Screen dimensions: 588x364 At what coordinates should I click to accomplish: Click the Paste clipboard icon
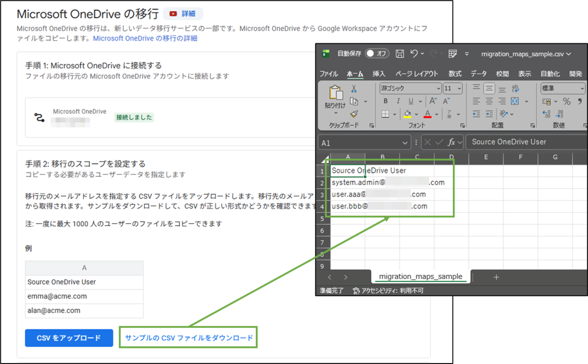coord(336,93)
